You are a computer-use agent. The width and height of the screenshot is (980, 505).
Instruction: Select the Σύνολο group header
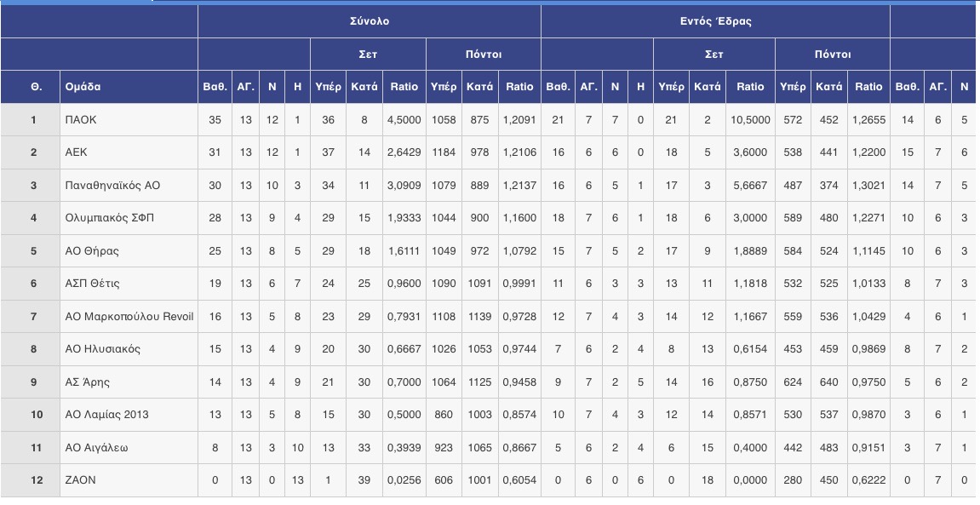(x=369, y=21)
